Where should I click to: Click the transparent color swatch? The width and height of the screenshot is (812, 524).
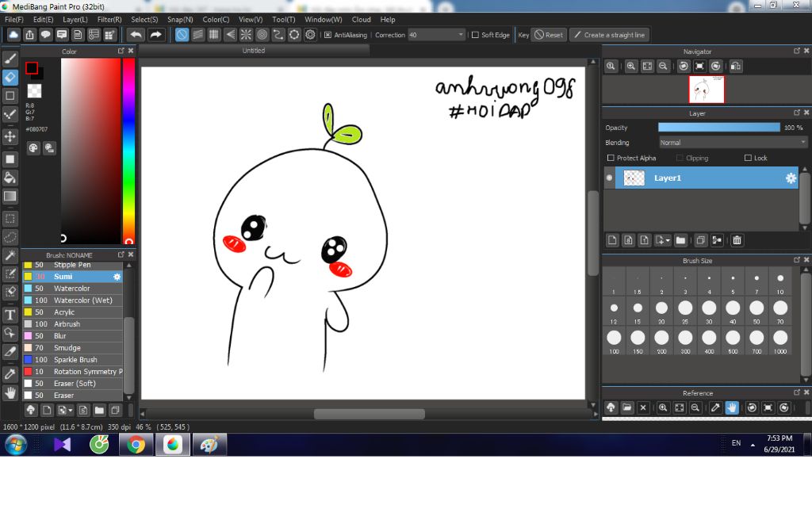pyautogui.click(x=34, y=91)
